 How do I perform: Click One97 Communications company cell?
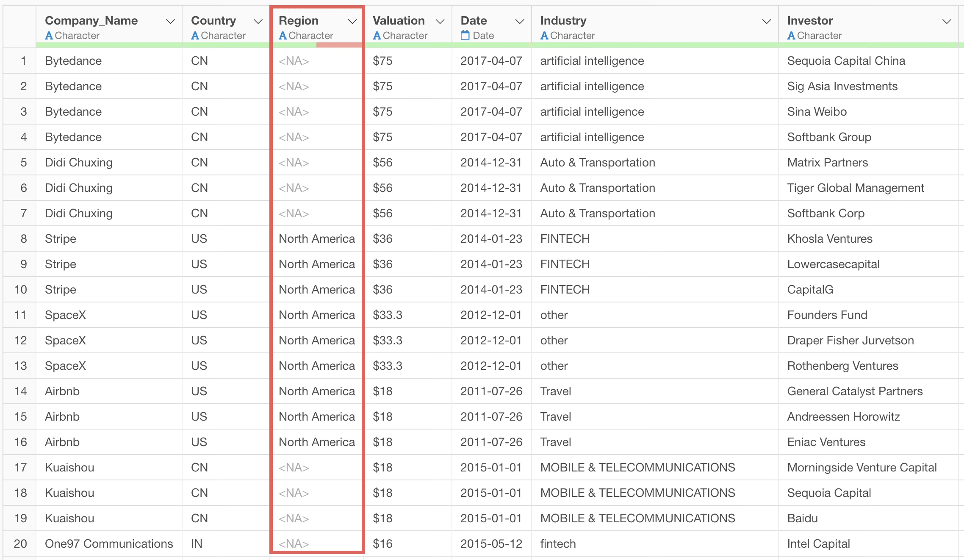109,544
